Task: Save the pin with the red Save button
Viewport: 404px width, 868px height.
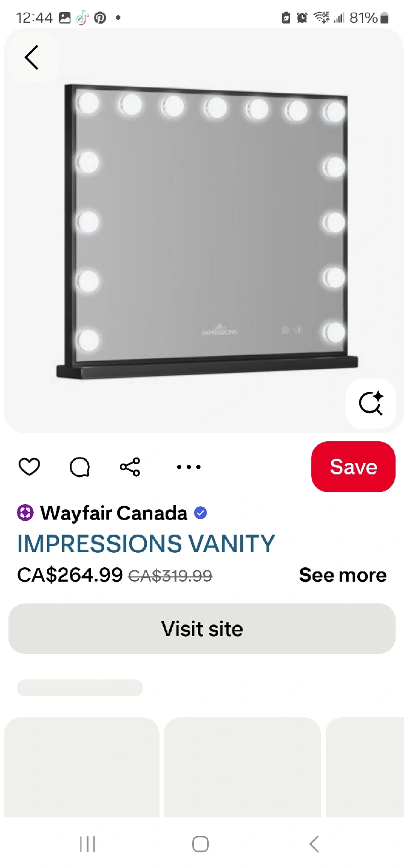Action: [x=353, y=467]
